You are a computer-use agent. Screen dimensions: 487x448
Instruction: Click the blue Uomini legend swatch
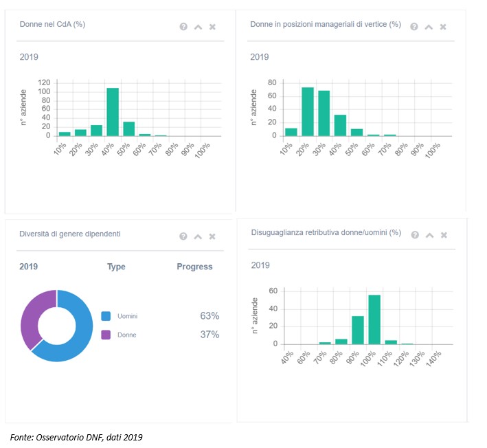tap(106, 316)
